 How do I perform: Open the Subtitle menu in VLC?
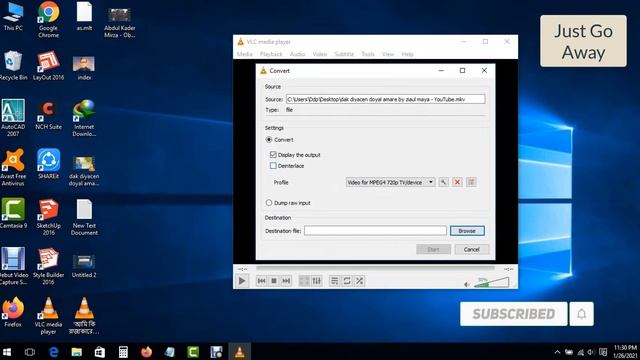click(x=344, y=54)
